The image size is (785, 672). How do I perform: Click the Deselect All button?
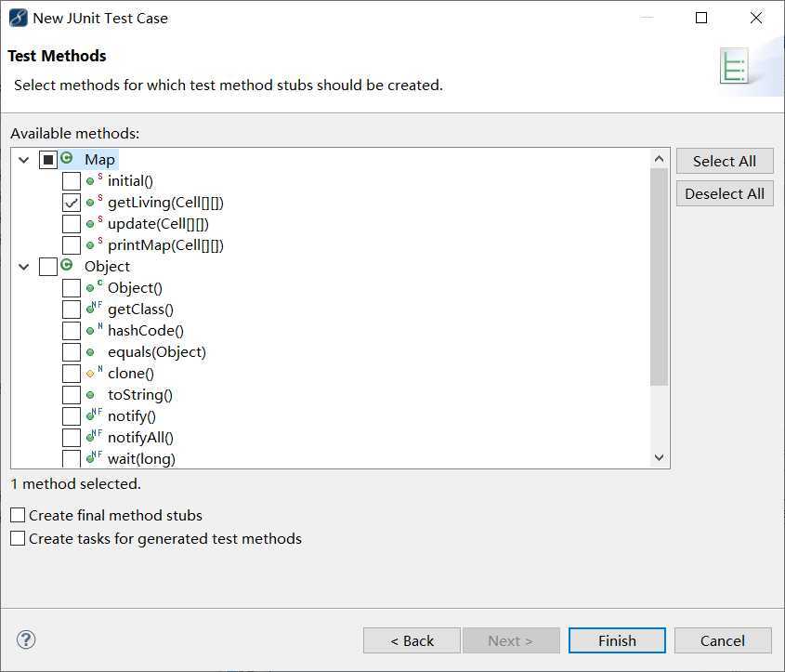tap(725, 193)
